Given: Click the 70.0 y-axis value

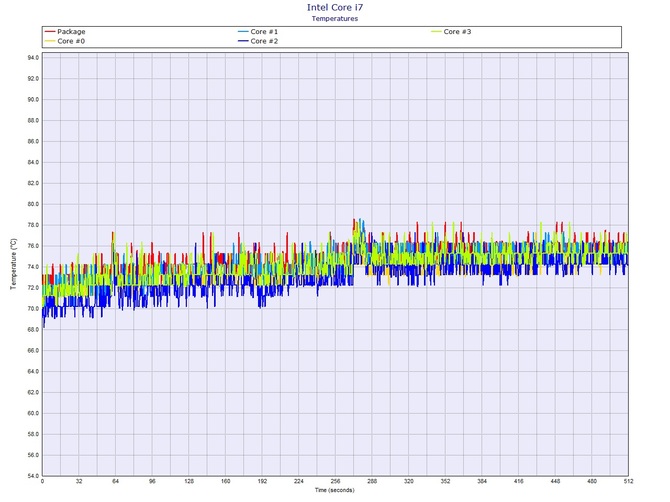Looking at the screenshot, I should click(x=33, y=309).
